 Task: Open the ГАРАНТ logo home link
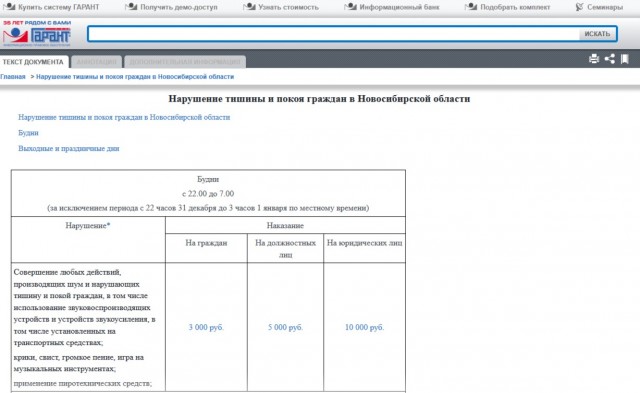tap(37, 34)
